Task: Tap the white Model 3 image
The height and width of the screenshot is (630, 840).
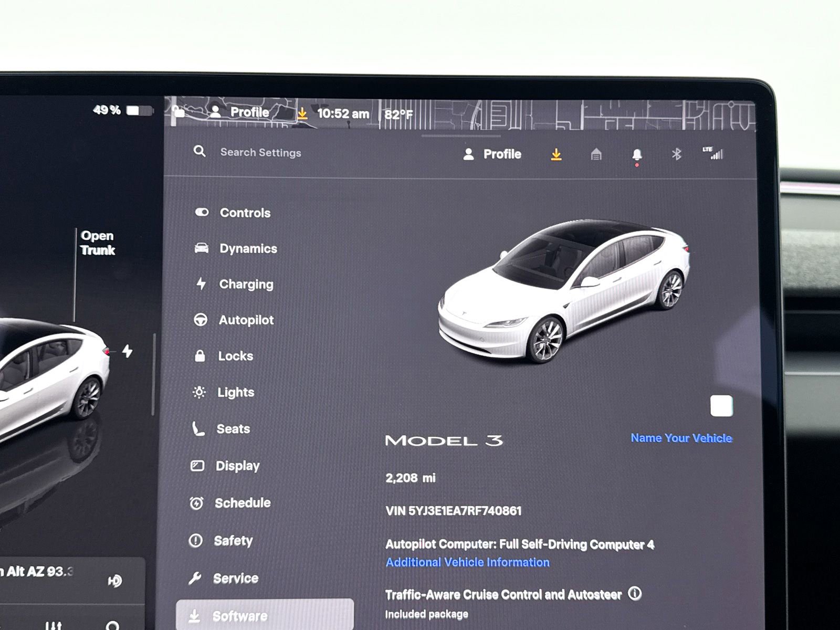Action: click(x=563, y=290)
